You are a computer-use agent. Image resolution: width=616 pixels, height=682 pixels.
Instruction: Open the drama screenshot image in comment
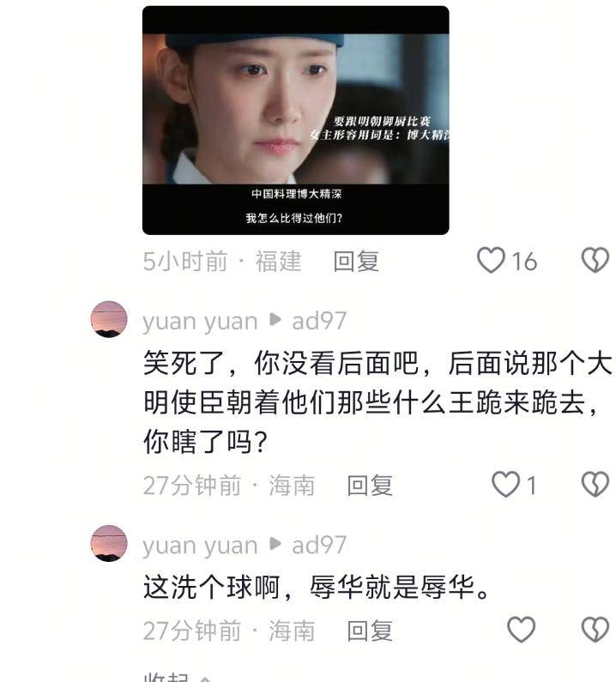(x=296, y=120)
